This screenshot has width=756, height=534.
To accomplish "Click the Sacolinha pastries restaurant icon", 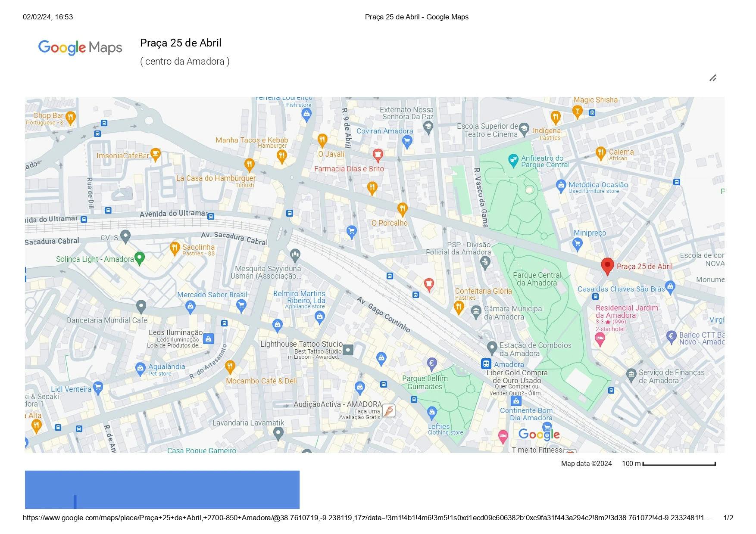I will tap(175, 248).
